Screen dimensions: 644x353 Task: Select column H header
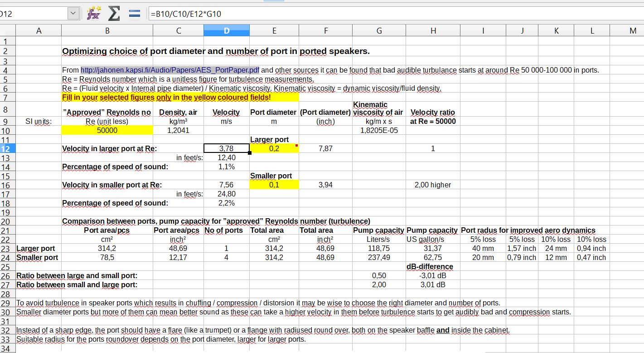(433, 30)
